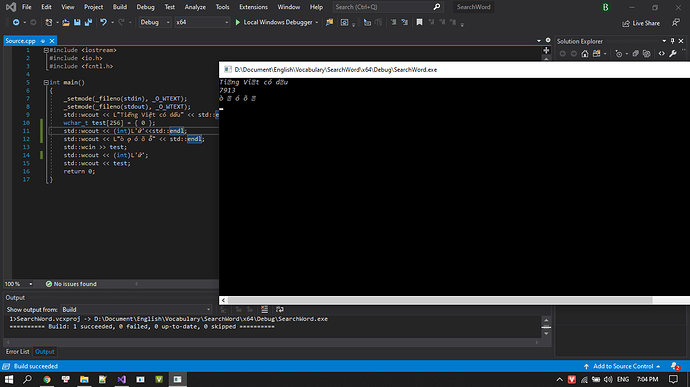Click Switch Views icon in Solution Explorer
This screenshot has height=387, width=690.
(596, 54)
